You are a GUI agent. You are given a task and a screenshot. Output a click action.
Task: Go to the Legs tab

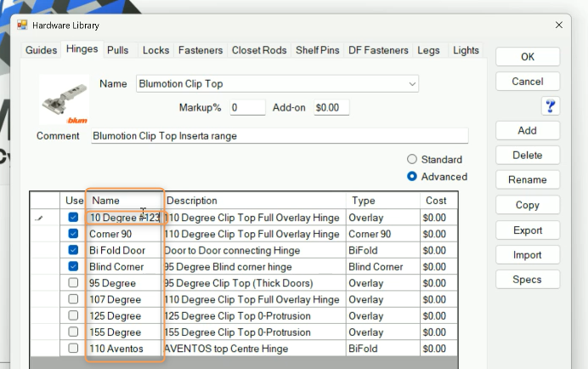[x=428, y=50]
